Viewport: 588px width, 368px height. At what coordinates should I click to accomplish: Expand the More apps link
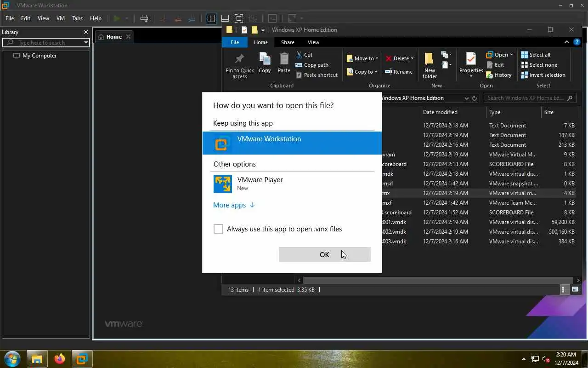coord(234,205)
